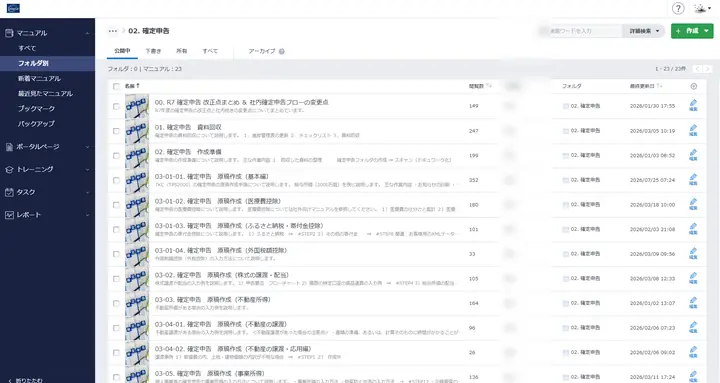Switch to the 所有 tab

coord(181,51)
